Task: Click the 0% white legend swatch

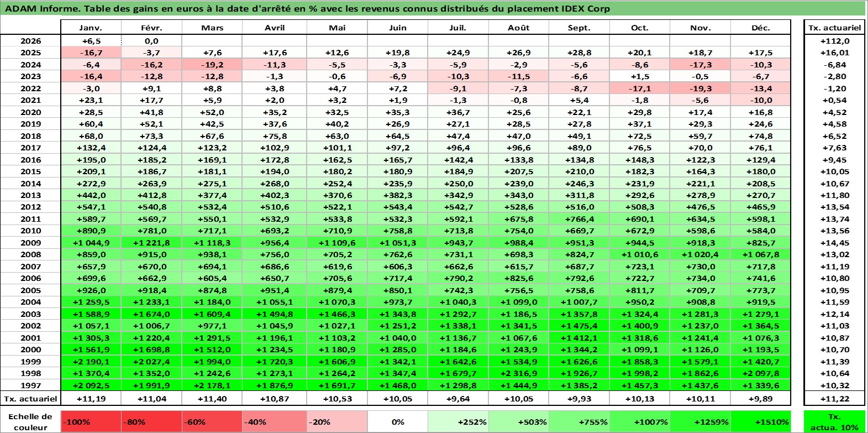Action: pyautogui.click(x=398, y=421)
